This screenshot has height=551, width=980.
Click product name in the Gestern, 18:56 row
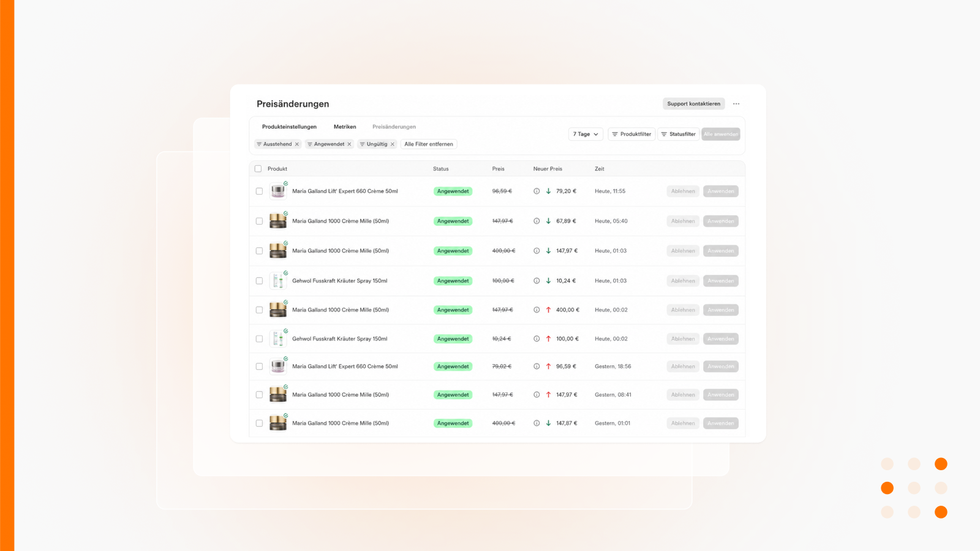[x=345, y=367]
